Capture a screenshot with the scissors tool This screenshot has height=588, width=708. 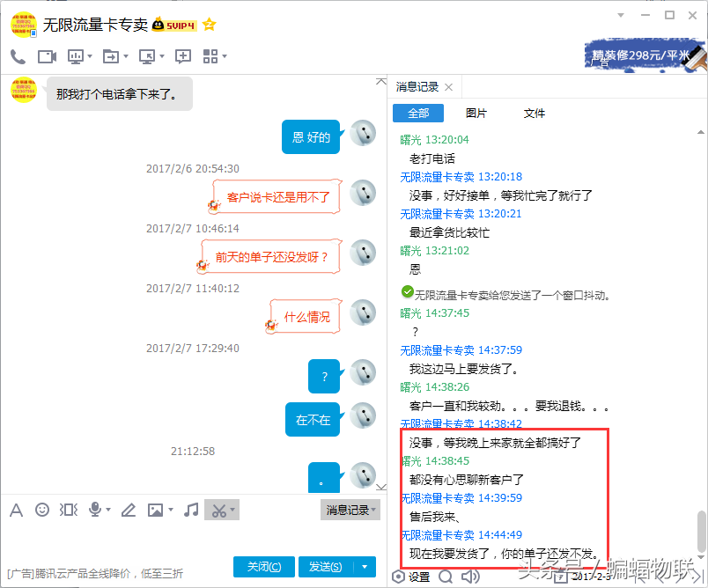218,510
